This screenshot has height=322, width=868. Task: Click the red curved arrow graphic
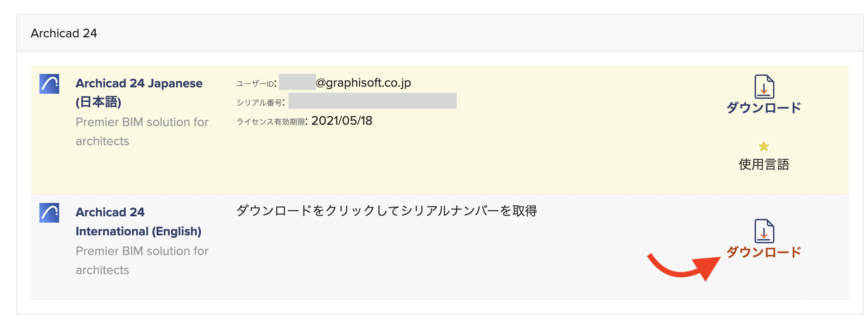pyautogui.click(x=684, y=267)
